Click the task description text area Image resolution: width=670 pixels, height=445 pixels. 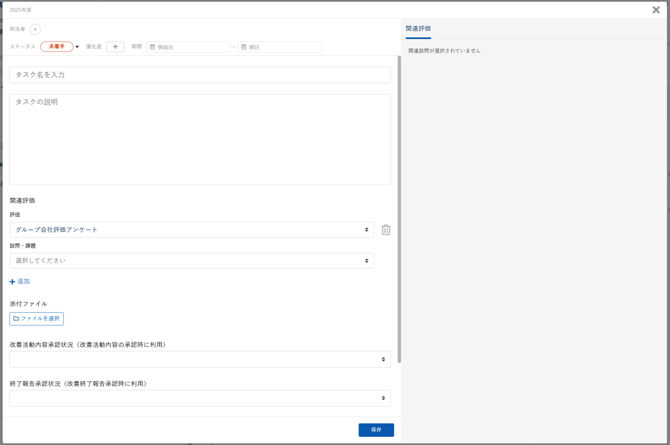click(200, 139)
